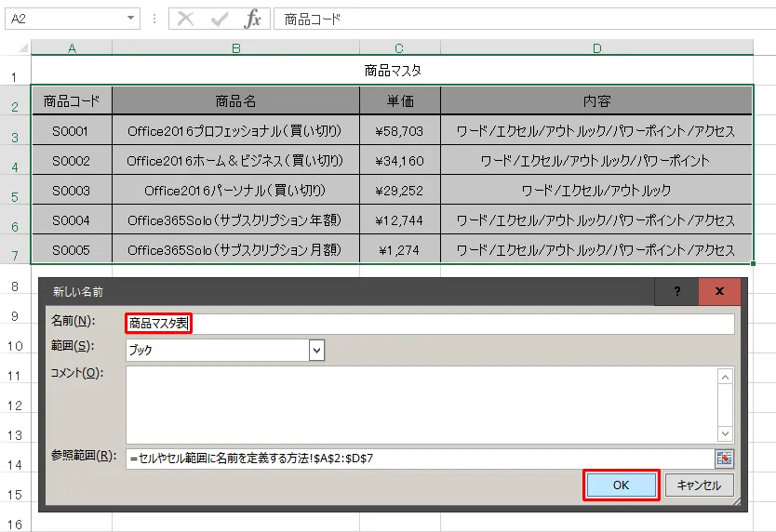Click cell S0004
Viewport: 776px width, 532px height.
[x=72, y=219]
